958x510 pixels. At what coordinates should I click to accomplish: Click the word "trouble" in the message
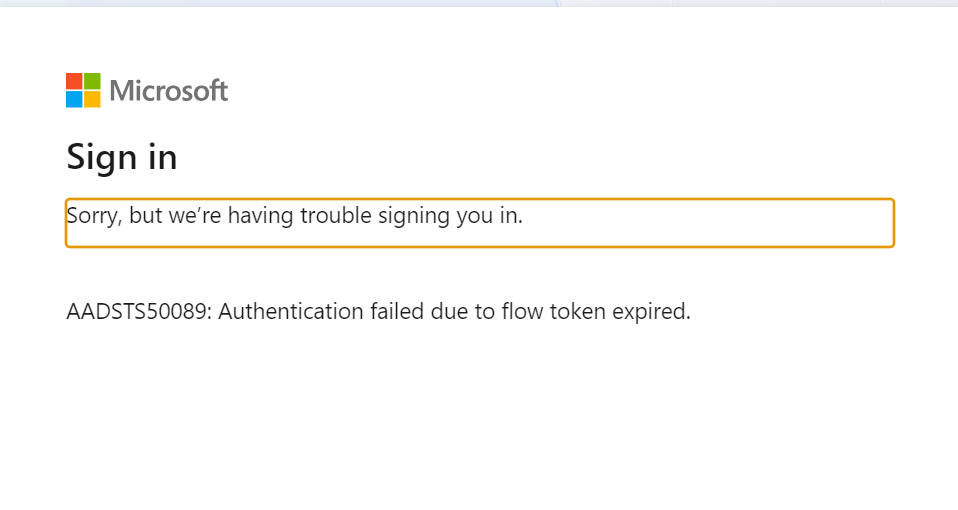336,215
